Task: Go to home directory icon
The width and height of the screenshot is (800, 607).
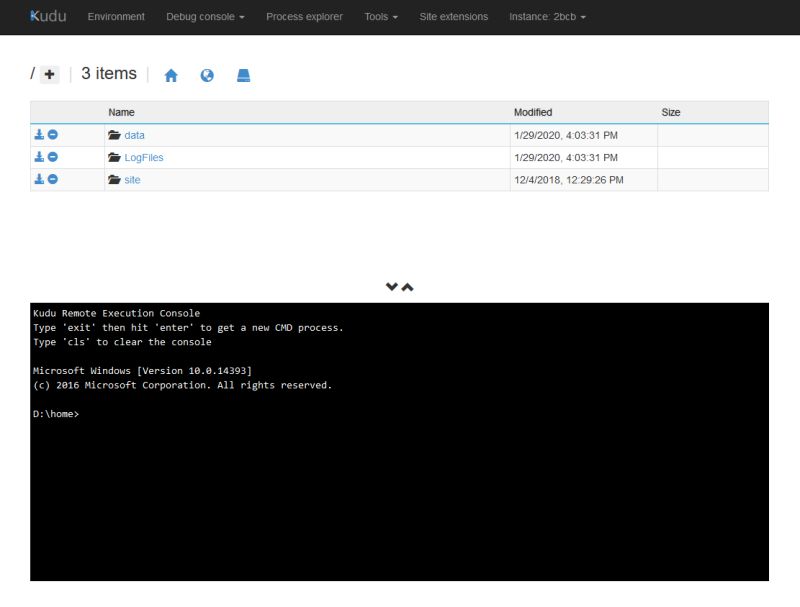Action: [x=171, y=75]
